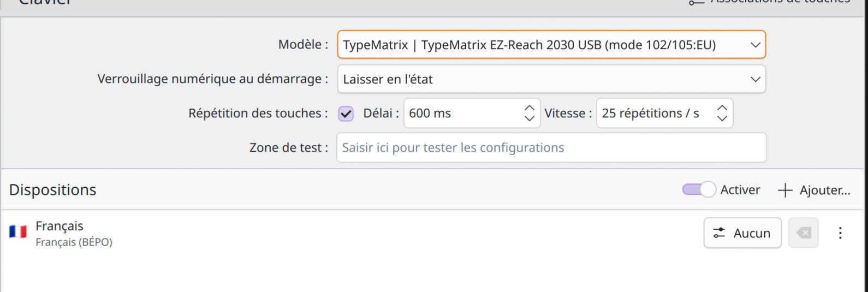Image resolution: width=868 pixels, height=292 pixels.
Task: Click the plus icon to add layout
Action: pos(785,190)
